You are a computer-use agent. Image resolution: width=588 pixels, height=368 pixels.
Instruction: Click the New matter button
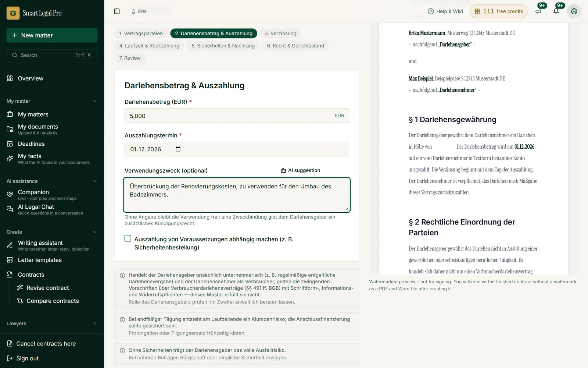52,35
